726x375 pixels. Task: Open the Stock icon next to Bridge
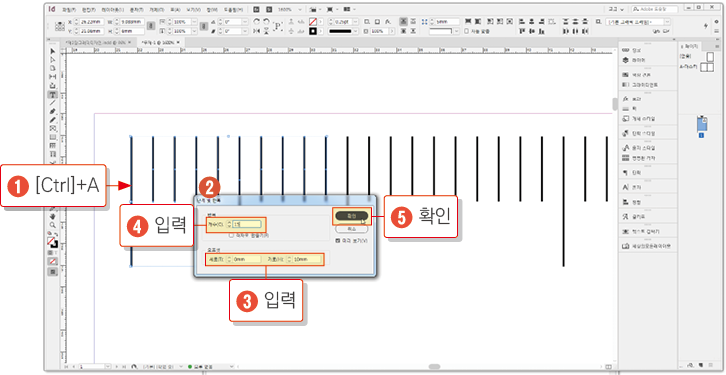point(269,9)
